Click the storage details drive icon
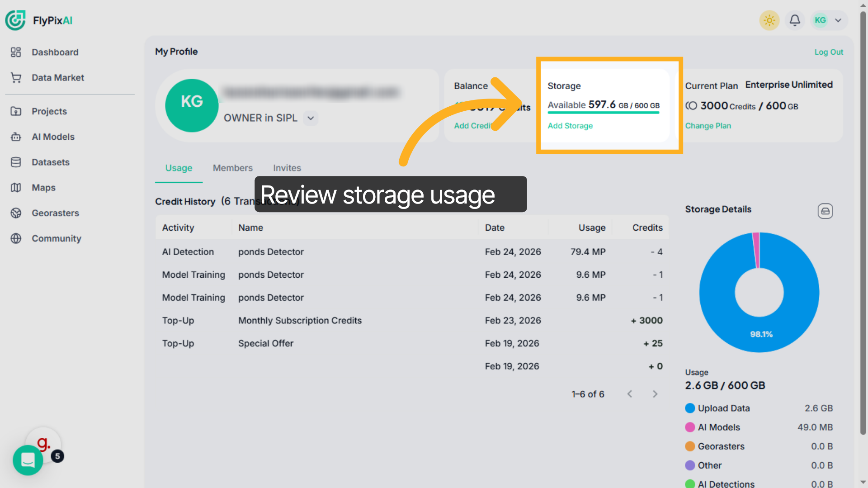Viewport: 868px width, 488px height. tap(825, 211)
